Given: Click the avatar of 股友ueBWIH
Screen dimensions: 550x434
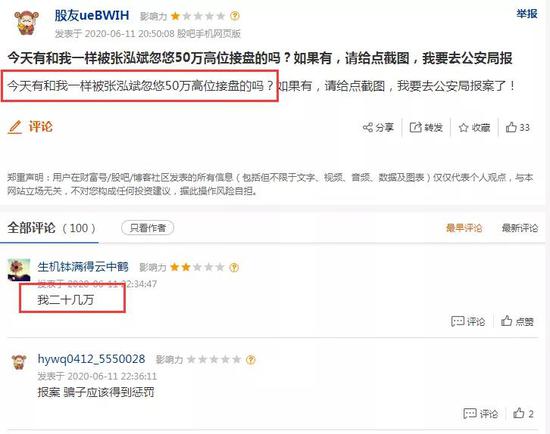Looking at the screenshot, I should 27,22.
